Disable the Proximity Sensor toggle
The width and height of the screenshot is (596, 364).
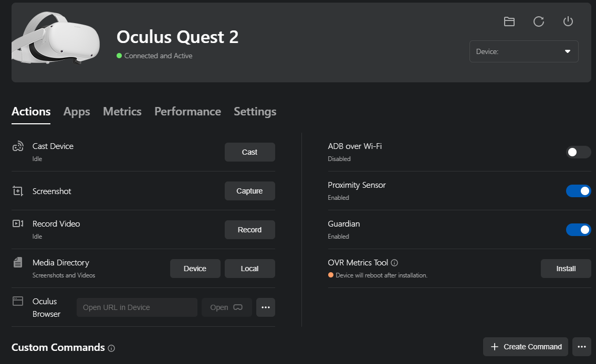tap(578, 191)
